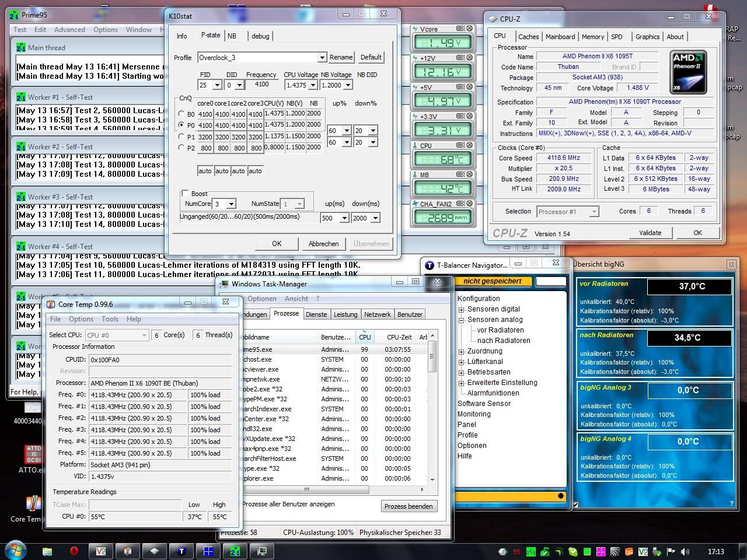Screen dimensions: 747x560
Task: Click the Prime95 icon on Worker #1 window
Action: [21, 97]
